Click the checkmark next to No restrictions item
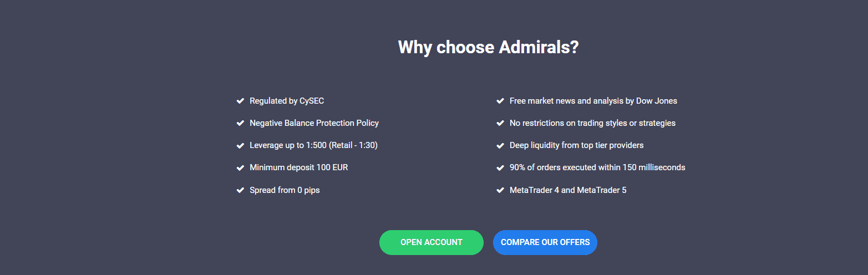Image resolution: width=868 pixels, height=275 pixels. [500, 123]
